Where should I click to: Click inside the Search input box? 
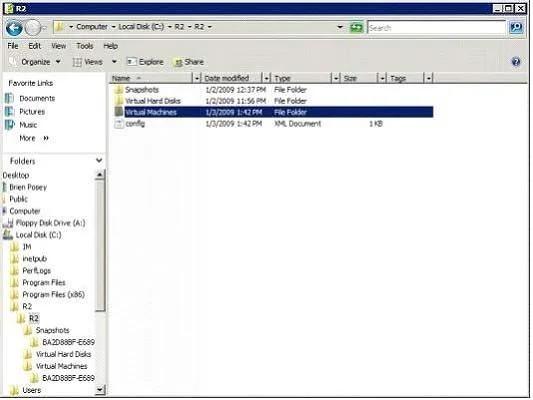pyautogui.click(x=436, y=28)
